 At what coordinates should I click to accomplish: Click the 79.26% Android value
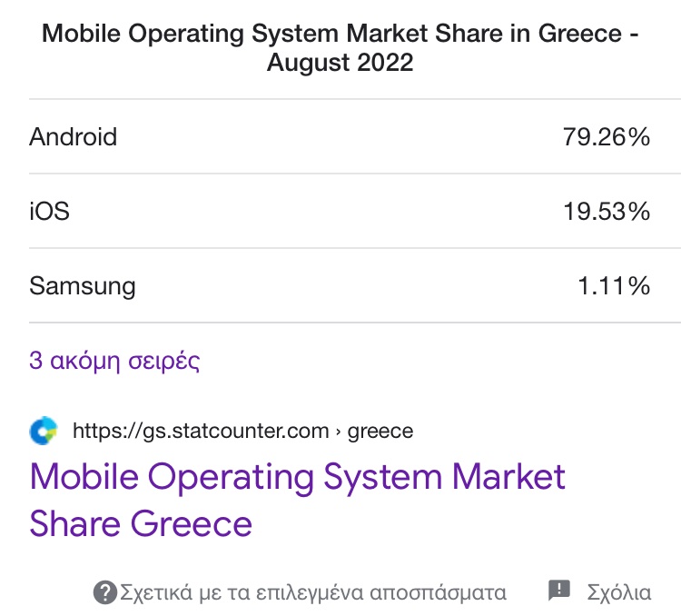click(x=607, y=136)
